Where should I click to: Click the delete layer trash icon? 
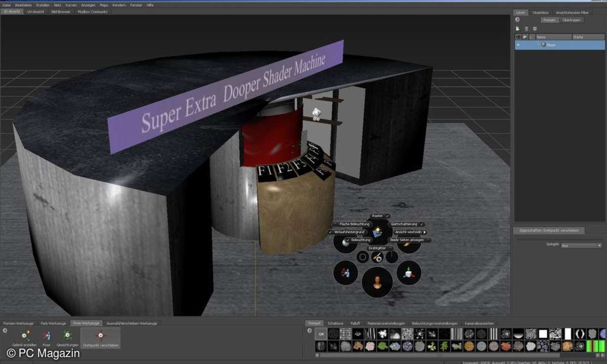pos(526,29)
